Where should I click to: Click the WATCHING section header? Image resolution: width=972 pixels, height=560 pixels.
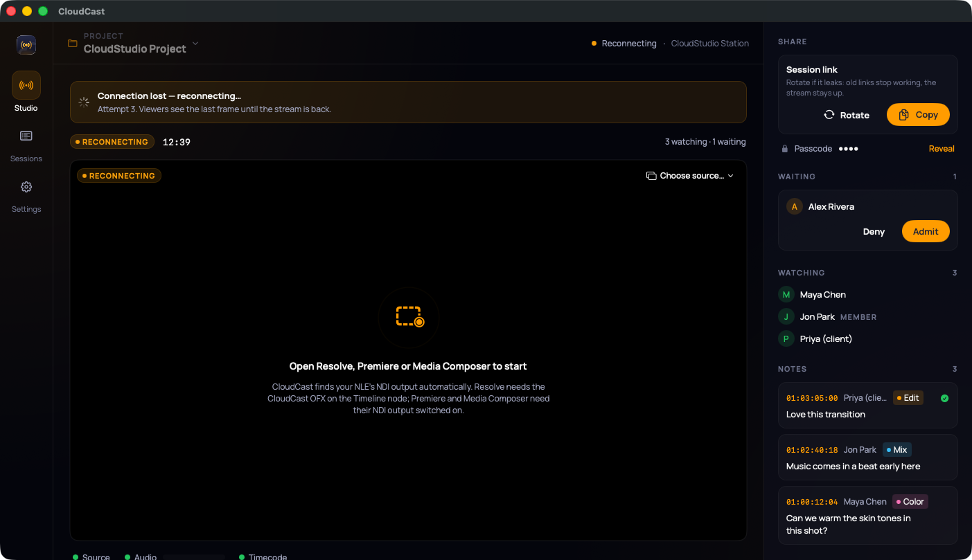tap(802, 273)
